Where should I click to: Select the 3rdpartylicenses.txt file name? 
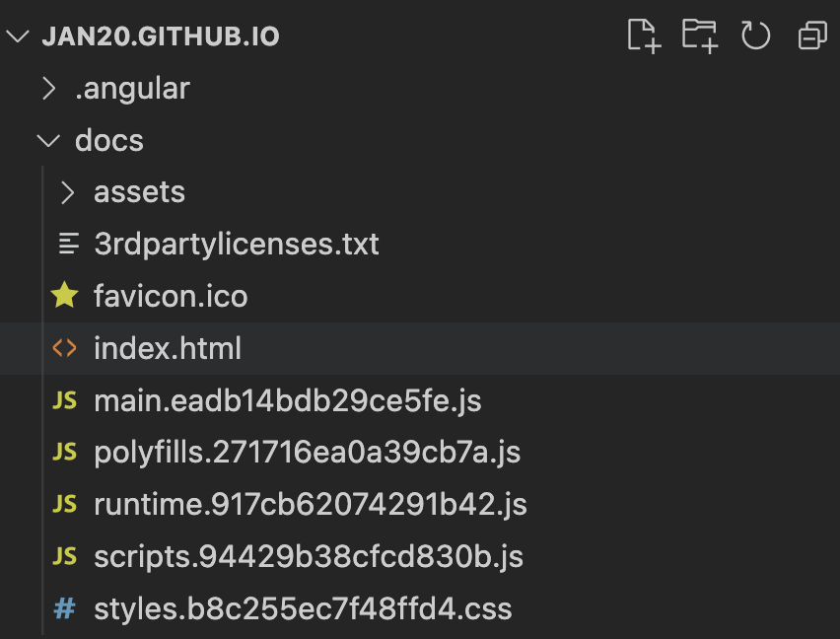237,245
